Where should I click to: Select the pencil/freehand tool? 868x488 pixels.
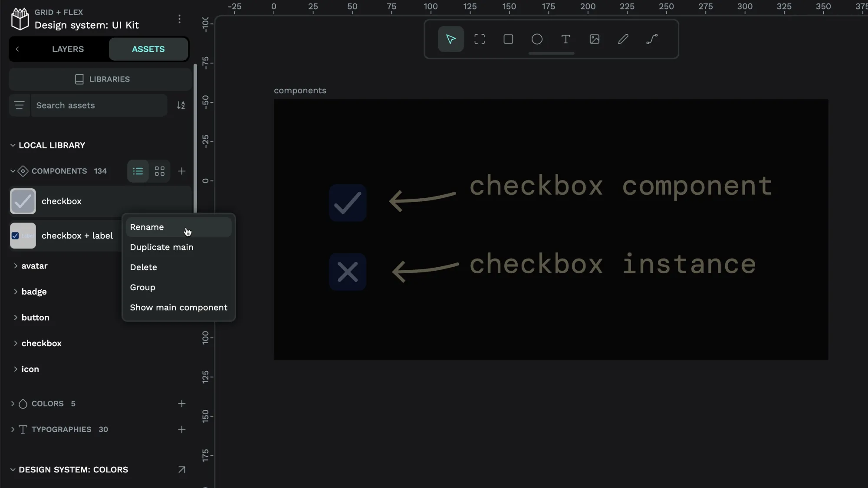click(623, 39)
